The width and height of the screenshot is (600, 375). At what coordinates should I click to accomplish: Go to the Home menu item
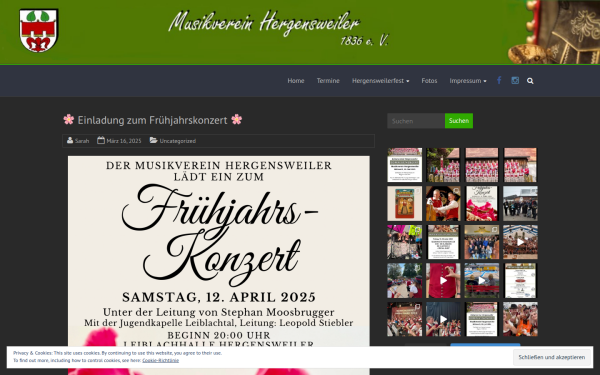point(296,81)
